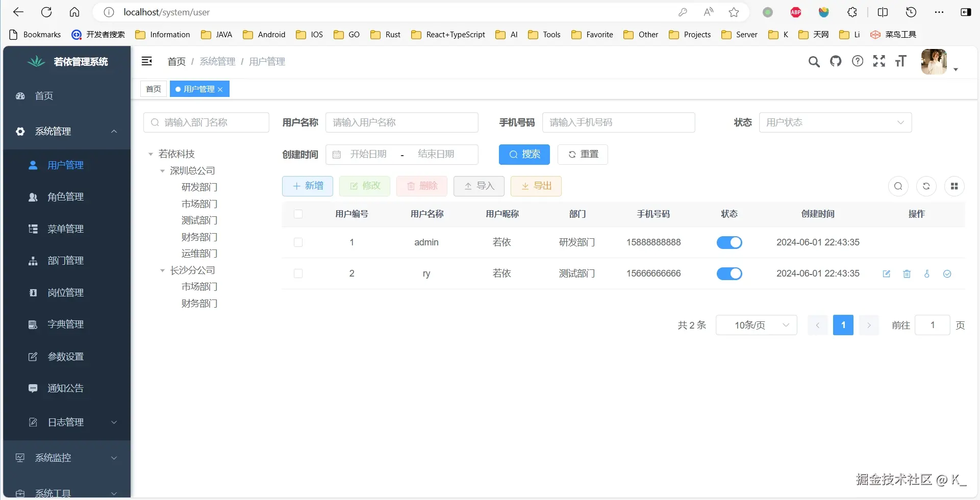Screen dimensions: 980x500
Task: Click the fullscreen expand icon
Action: (879, 61)
